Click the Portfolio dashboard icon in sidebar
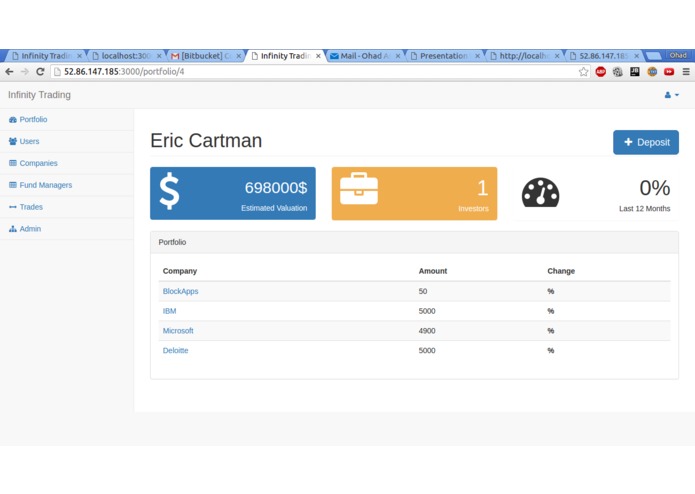The height and width of the screenshot is (494, 695). [x=13, y=120]
